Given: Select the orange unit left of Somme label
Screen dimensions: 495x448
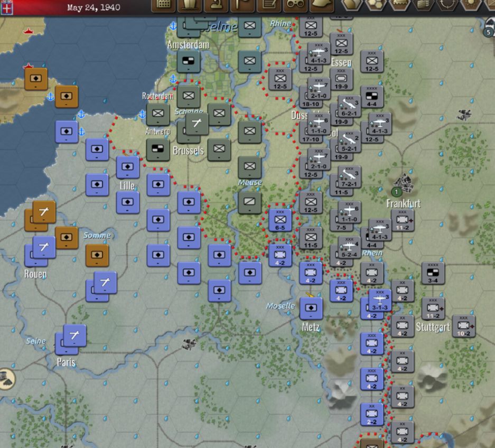Looking at the screenshot, I should (x=67, y=238).
